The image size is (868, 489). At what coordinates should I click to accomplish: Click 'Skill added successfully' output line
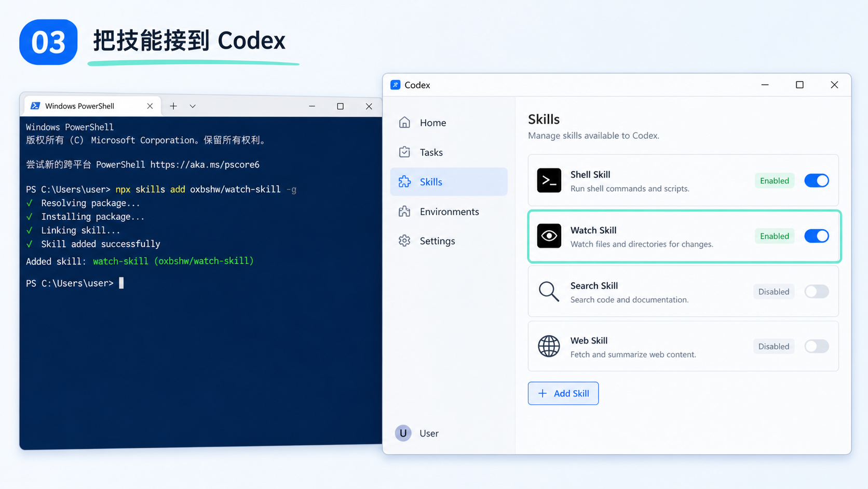click(101, 244)
